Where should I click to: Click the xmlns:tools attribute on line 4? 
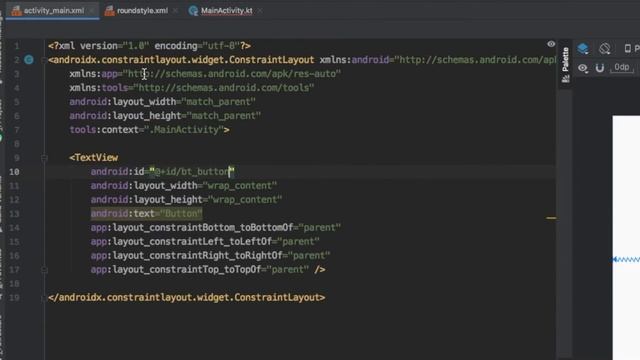(x=192, y=88)
